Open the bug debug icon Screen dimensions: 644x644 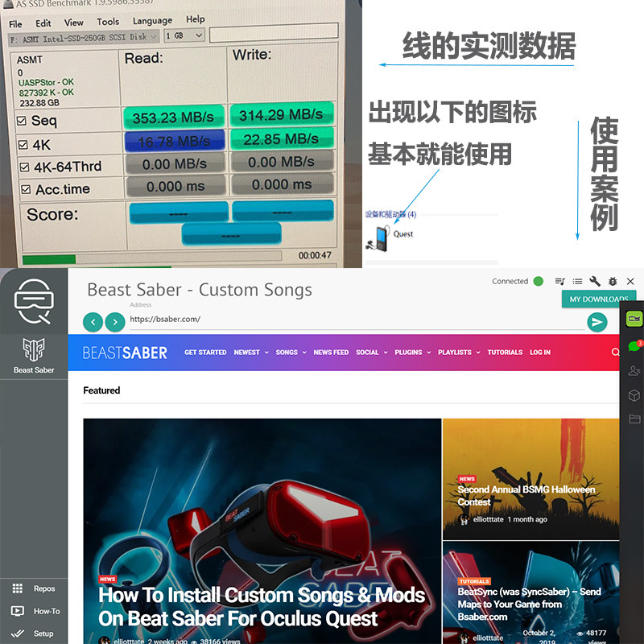click(x=613, y=281)
